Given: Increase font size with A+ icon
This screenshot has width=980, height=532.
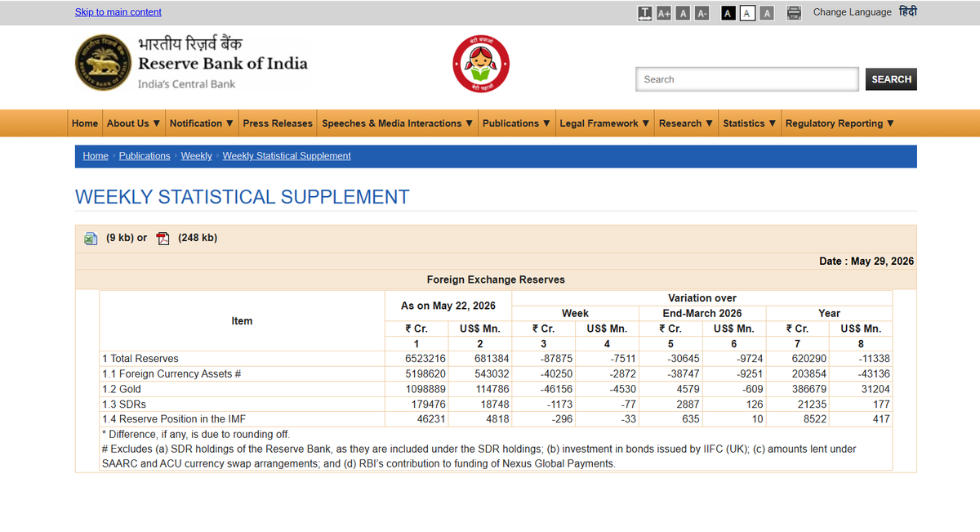Looking at the screenshot, I should click(x=663, y=13).
